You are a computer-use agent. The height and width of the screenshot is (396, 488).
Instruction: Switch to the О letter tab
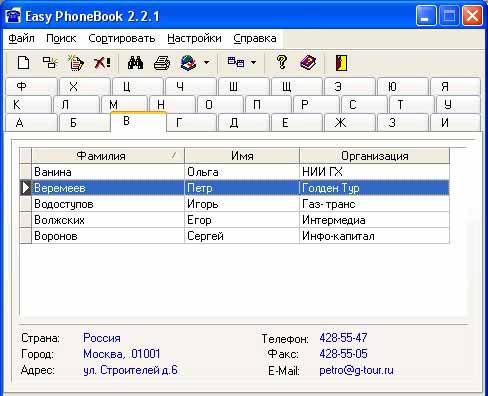tap(220, 105)
